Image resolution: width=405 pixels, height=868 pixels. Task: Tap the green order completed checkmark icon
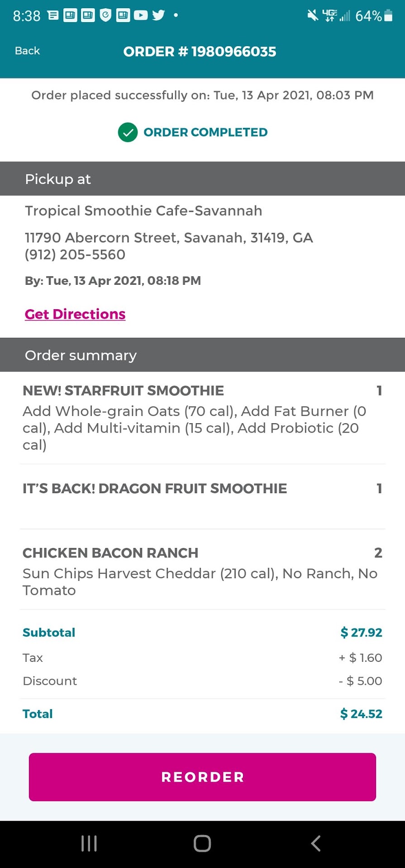pyautogui.click(x=128, y=132)
